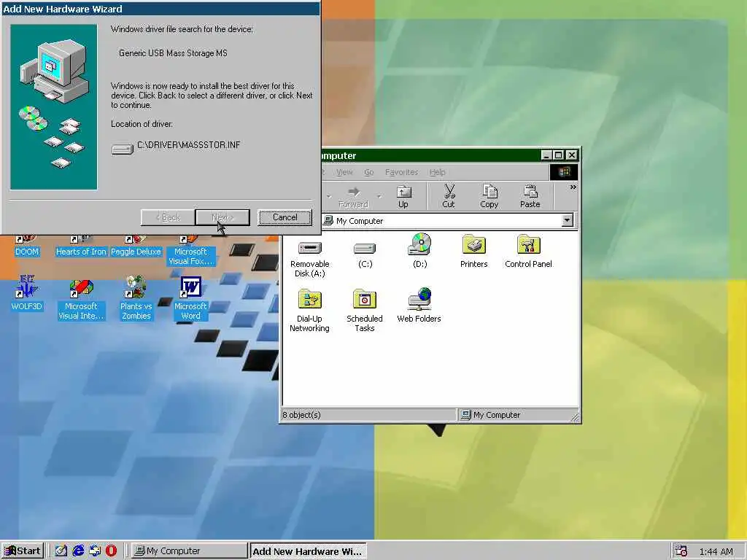This screenshot has height=560, width=747.
Task: Click the 1:44 AM system clock
Action: pos(716,551)
